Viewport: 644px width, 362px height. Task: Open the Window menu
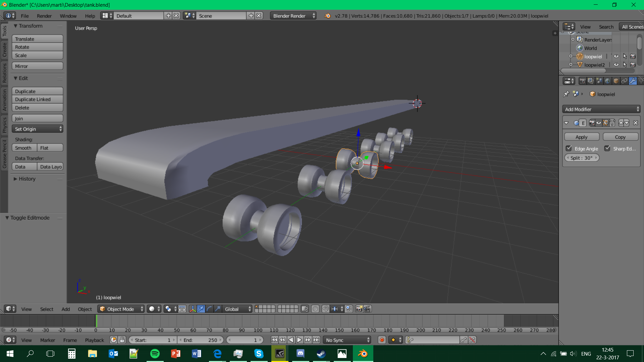[x=68, y=16]
